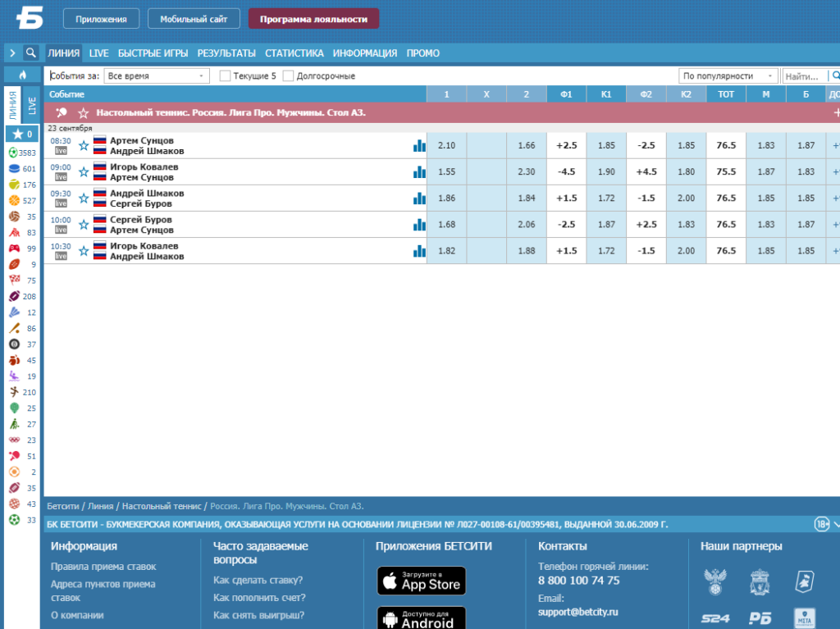Favorite the 10:00 Буров vs Сунцов match
Viewport: 840px width, 629px height.
pyautogui.click(x=84, y=225)
